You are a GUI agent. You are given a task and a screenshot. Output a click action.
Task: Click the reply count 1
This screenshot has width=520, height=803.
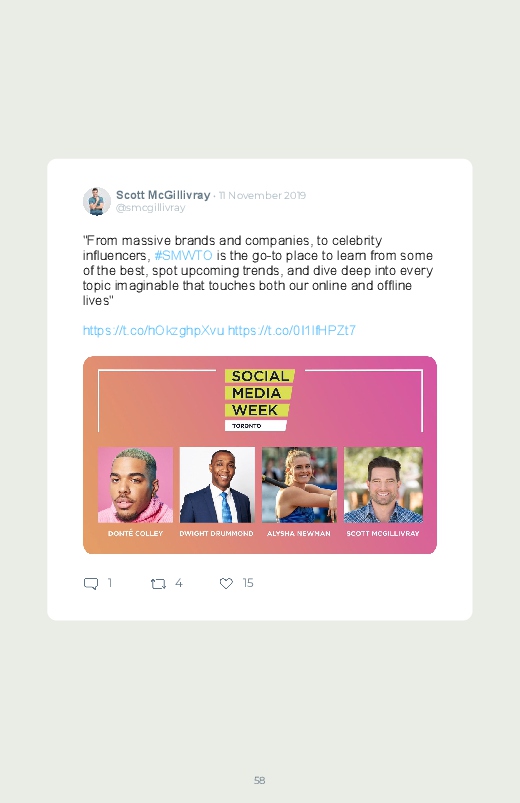click(x=110, y=583)
